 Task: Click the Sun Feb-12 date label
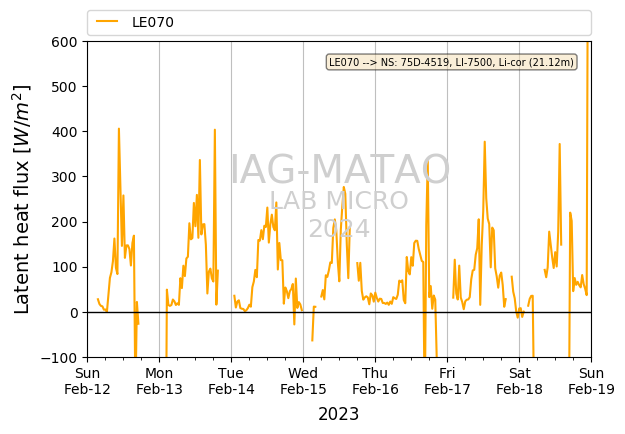[x=87, y=381]
